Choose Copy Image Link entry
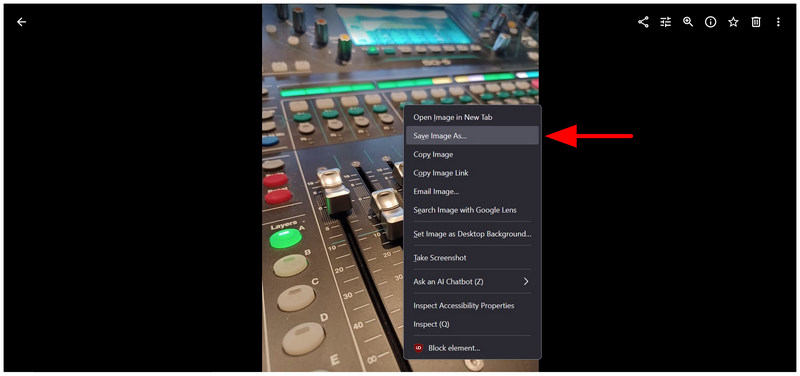800x376 pixels. coord(472,173)
